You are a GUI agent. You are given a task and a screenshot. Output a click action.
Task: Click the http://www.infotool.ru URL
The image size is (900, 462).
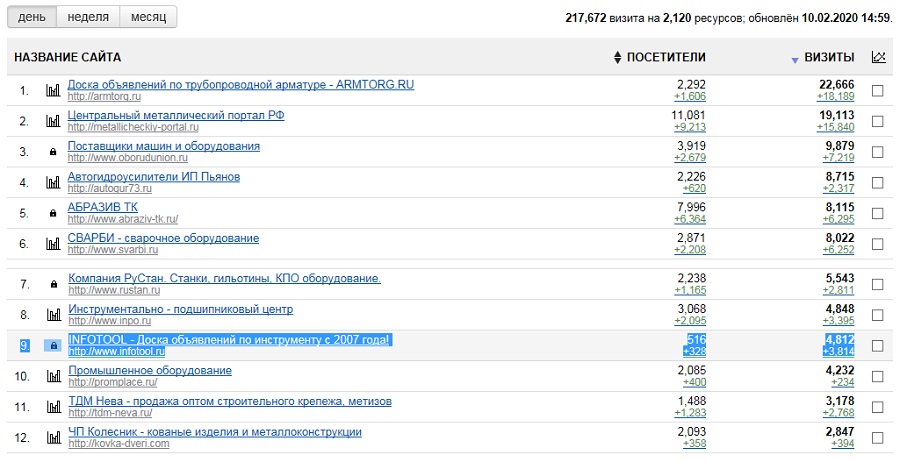point(117,351)
